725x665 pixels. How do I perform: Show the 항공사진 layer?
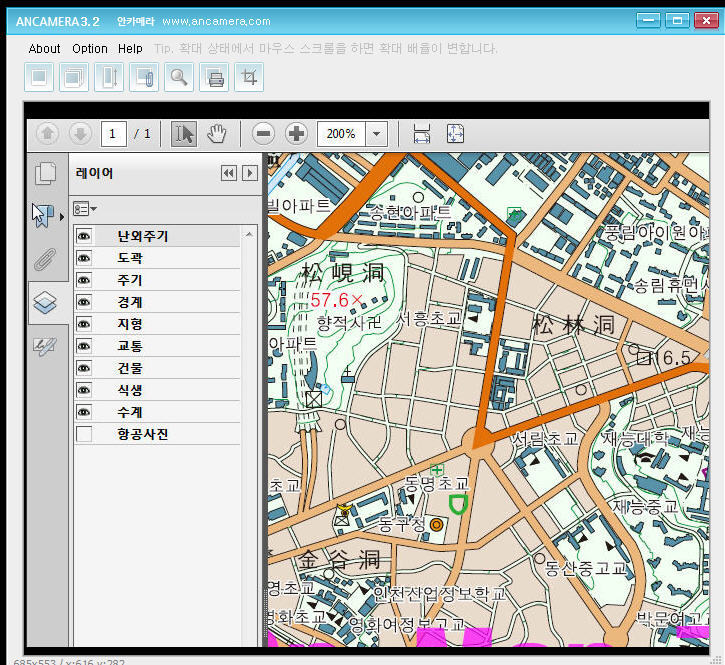coord(84,434)
